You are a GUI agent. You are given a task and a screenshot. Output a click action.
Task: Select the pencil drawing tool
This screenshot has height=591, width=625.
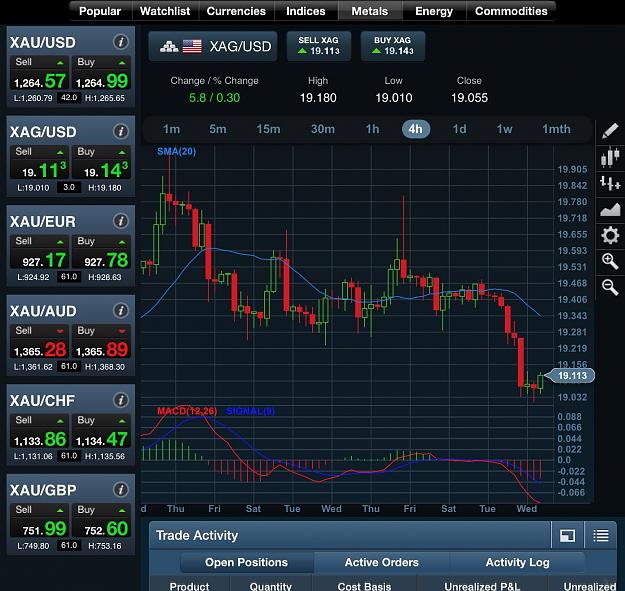click(x=610, y=130)
